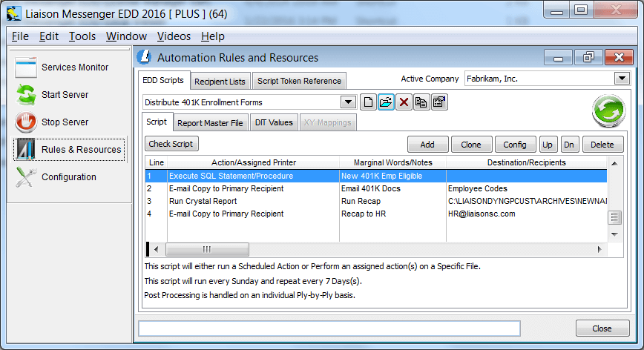Viewport: 644px width, 350px height.
Task: Click the copy script icon
Action: point(421,102)
